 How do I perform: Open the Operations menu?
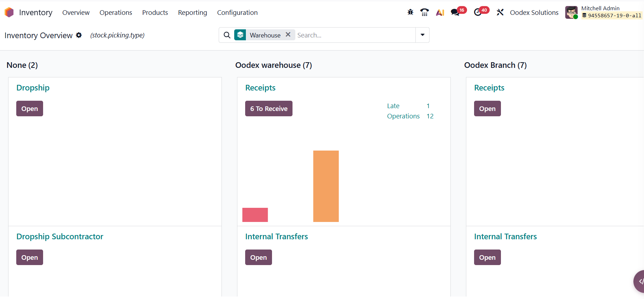[x=116, y=12]
